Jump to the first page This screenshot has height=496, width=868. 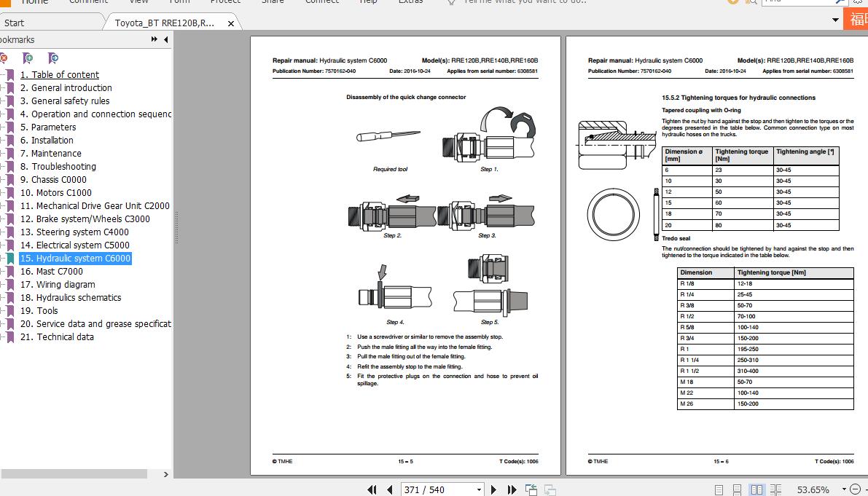[x=372, y=489]
